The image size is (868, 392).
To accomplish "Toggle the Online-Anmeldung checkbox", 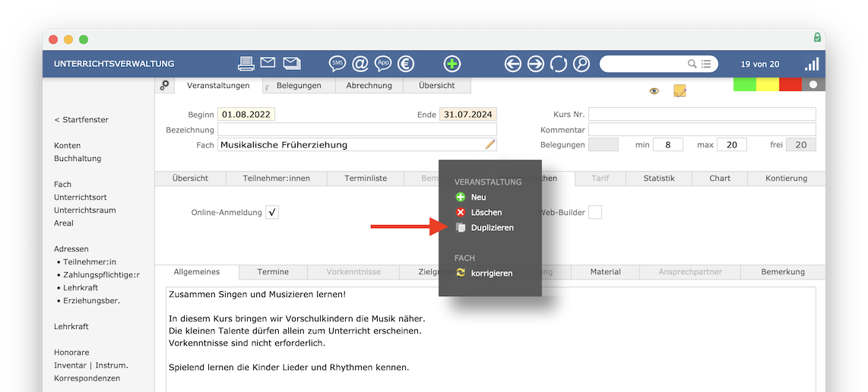I will tap(272, 212).
